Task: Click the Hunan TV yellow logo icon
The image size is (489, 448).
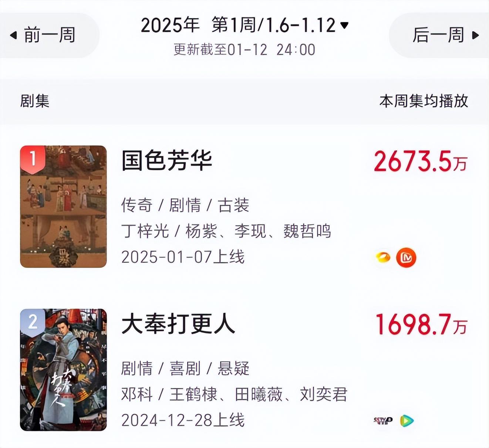Action: click(383, 257)
